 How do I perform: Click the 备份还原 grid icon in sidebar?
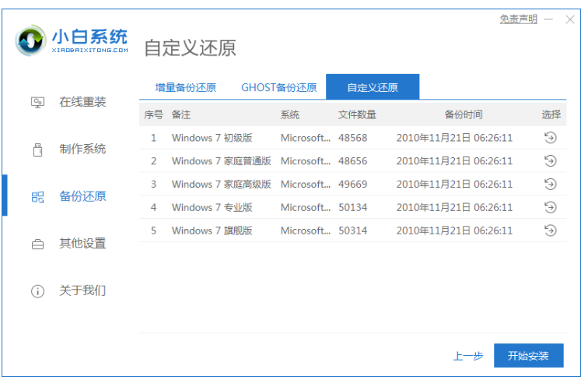37,197
